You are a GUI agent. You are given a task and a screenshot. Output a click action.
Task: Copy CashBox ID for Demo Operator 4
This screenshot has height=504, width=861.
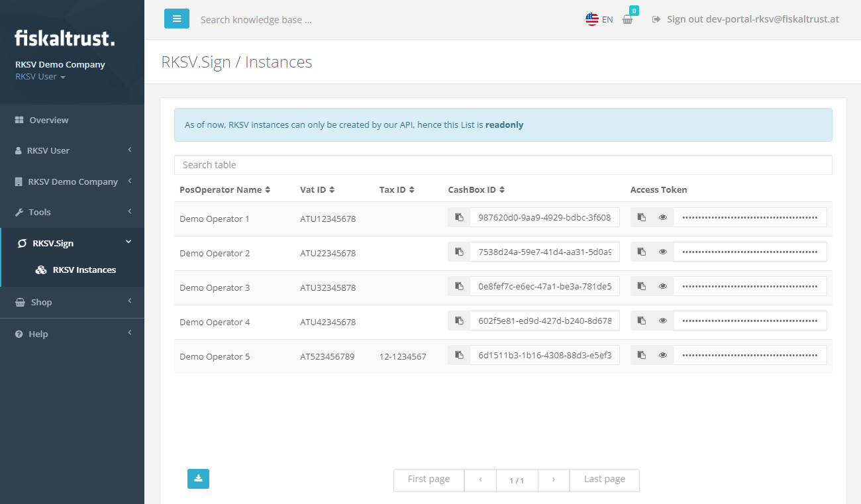point(459,321)
